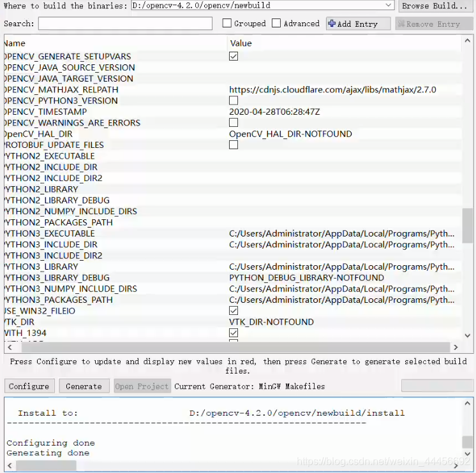
Task: Select the OpenCV_HAL_DIR entry name
Action: click(38, 134)
